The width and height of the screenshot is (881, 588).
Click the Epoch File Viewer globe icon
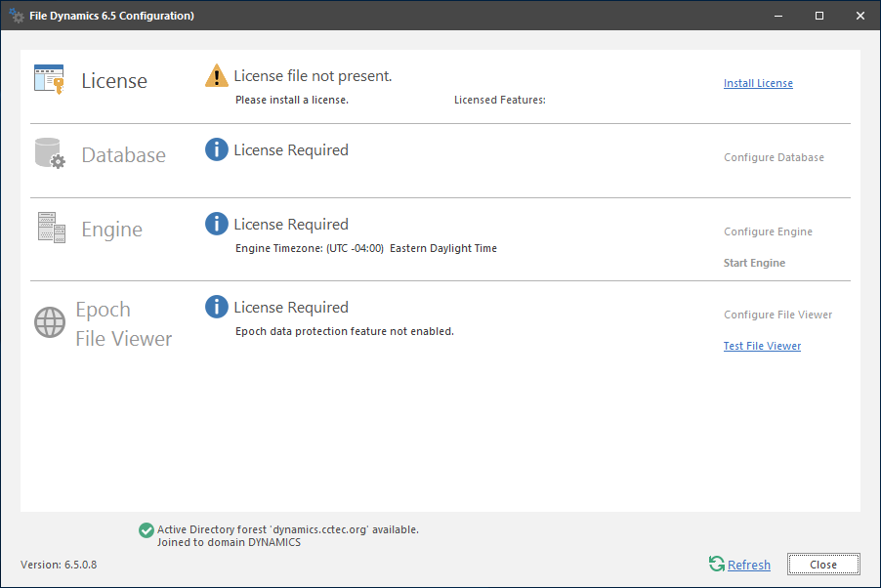tap(50, 322)
